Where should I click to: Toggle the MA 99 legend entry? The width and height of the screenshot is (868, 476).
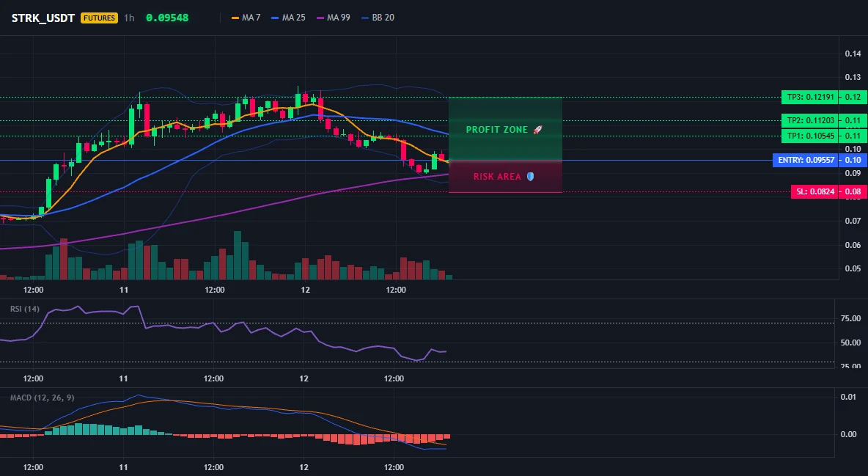[334, 18]
